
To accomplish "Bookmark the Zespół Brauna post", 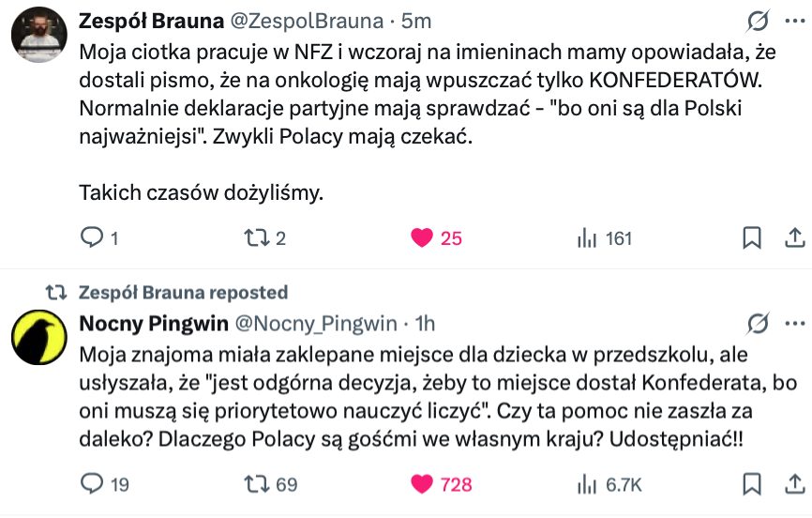I will [x=752, y=238].
